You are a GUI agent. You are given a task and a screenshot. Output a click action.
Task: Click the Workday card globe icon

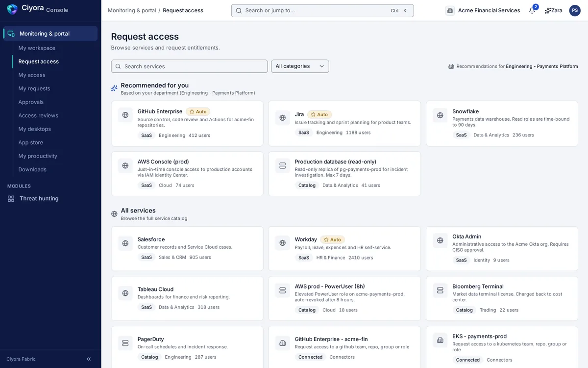pos(282,243)
